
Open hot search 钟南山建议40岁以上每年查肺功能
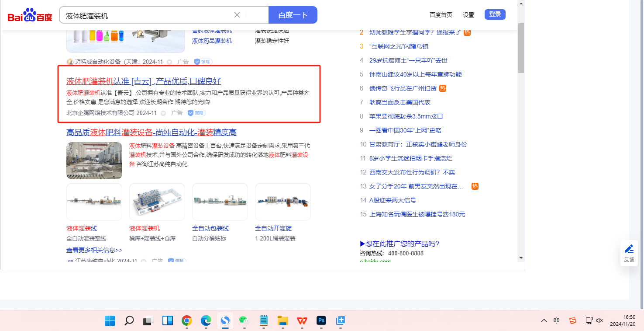[415, 74]
